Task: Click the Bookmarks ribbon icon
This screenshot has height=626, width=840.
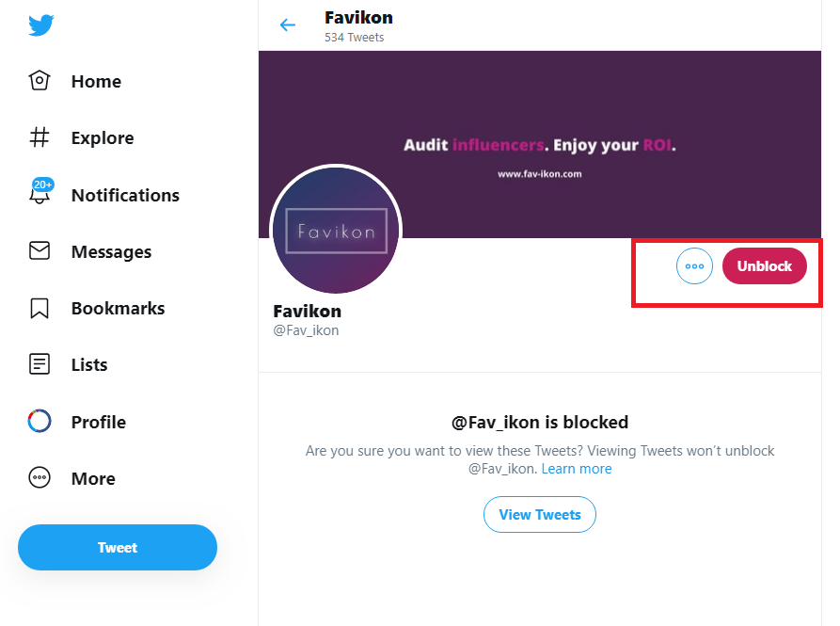Action: coord(40,308)
